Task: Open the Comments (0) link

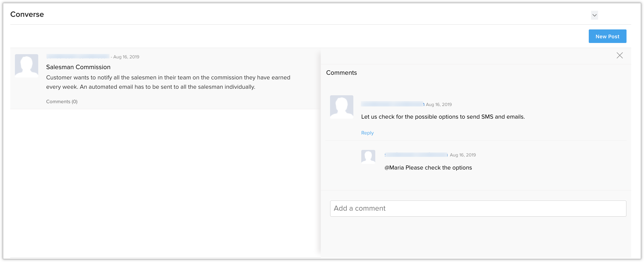Action: 62,101
